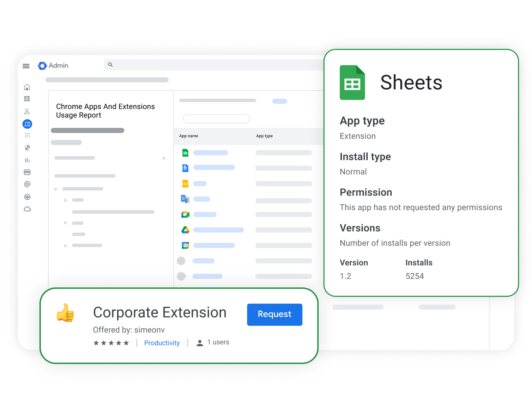Screen dimensions: 532x399
Task: Click the 'Normal' Install type value
Action: tap(353, 172)
